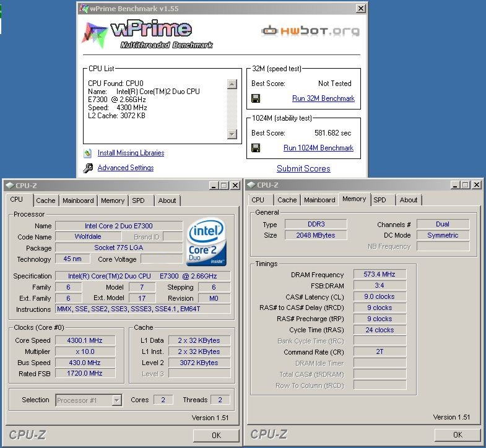The image size is (486, 448).
Task: Open Cache tab in right CPU-Z window
Action: click(287, 200)
